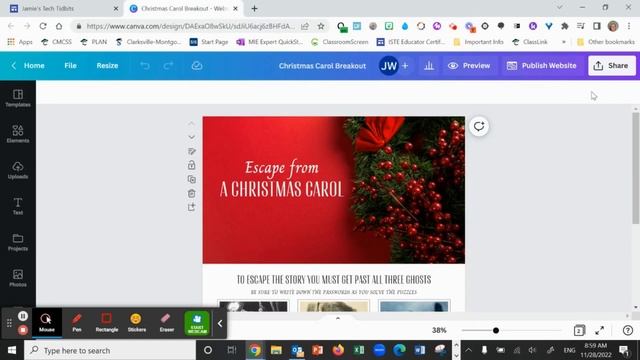Bookmark this page with the star icon
640x360 pixels.
321,26
